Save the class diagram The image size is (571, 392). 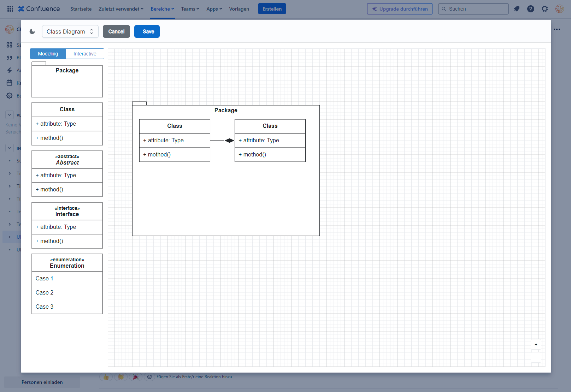point(147,31)
